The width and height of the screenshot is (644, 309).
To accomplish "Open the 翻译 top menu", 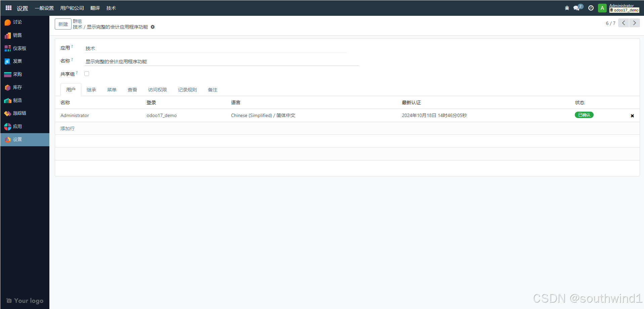I will pos(95,8).
